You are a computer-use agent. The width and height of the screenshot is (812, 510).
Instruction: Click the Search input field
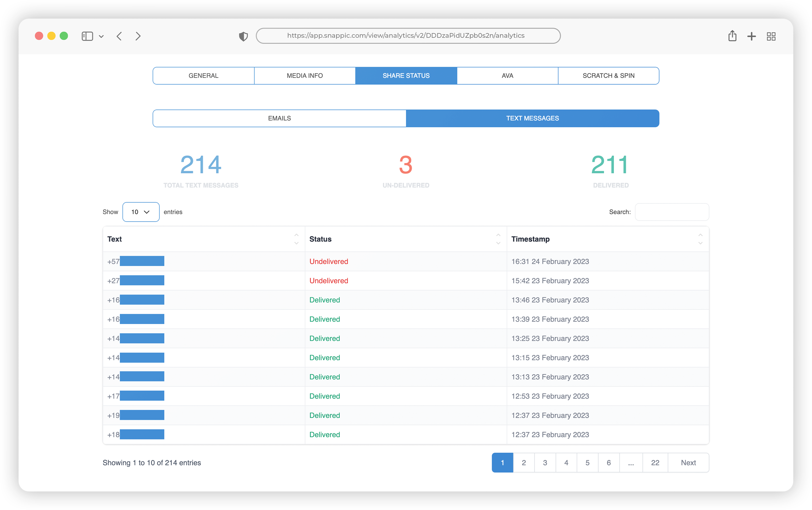672,212
